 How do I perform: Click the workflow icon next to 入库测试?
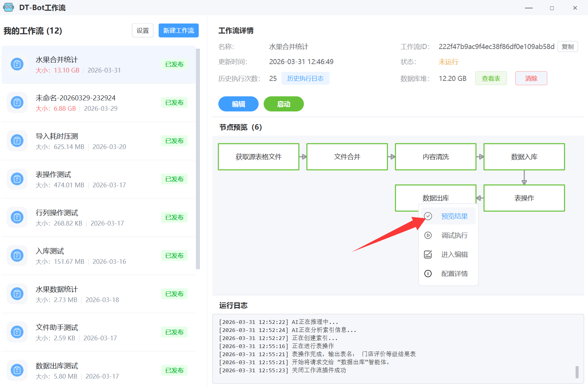coord(17,255)
